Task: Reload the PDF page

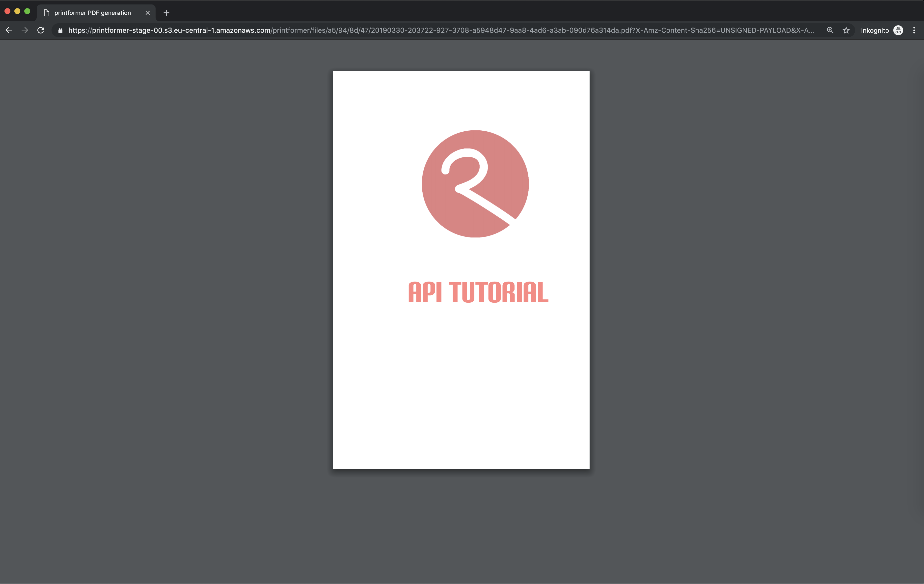Action: (41, 30)
